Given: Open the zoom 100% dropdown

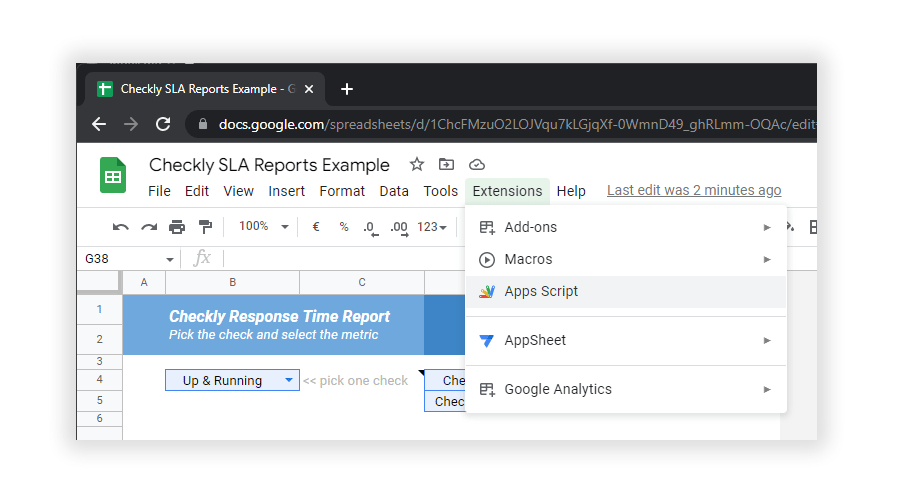Looking at the screenshot, I should 263,227.
